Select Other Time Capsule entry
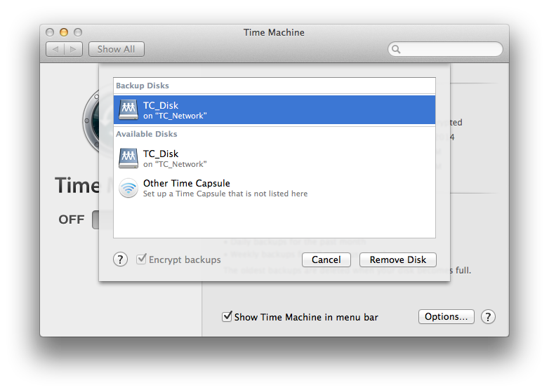 (274, 188)
